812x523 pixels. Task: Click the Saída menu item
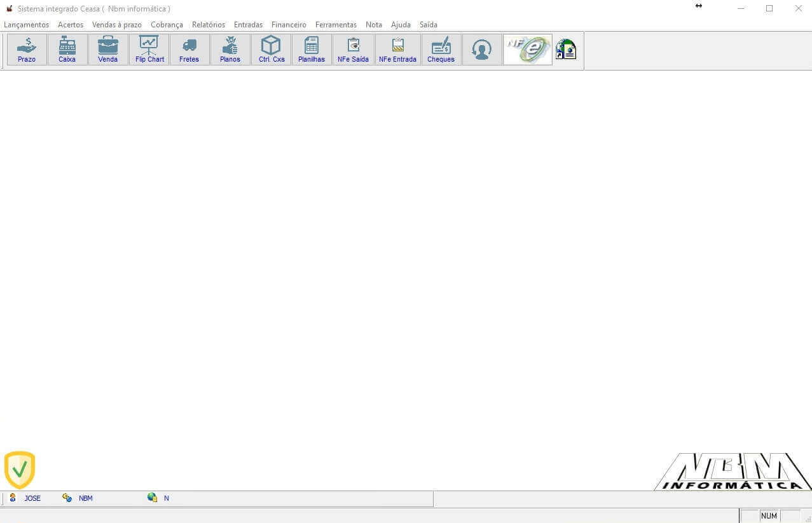click(428, 25)
